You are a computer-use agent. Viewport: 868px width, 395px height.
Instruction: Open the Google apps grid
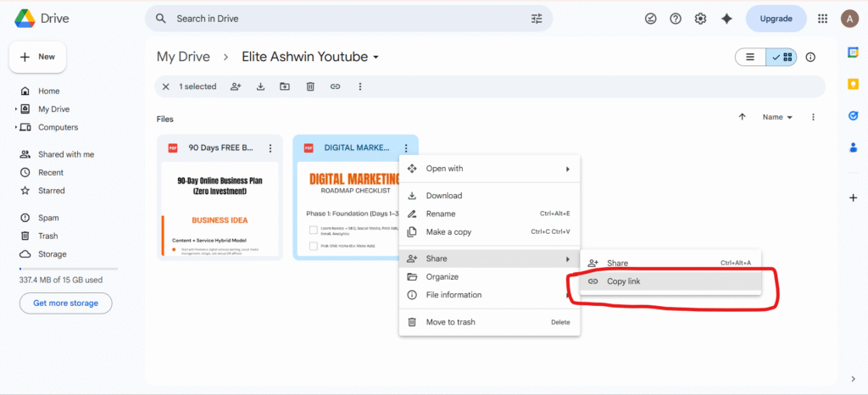[822, 19]
